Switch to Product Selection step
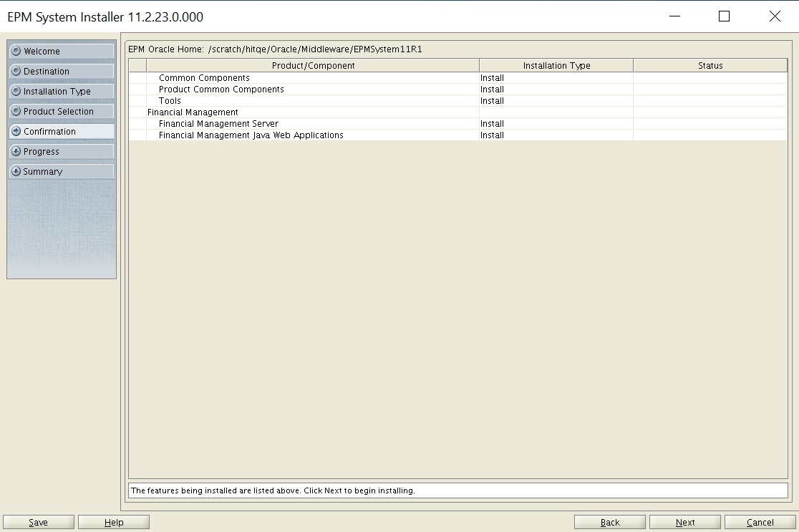This screenshot has width=799, height=532. point(61,111)
